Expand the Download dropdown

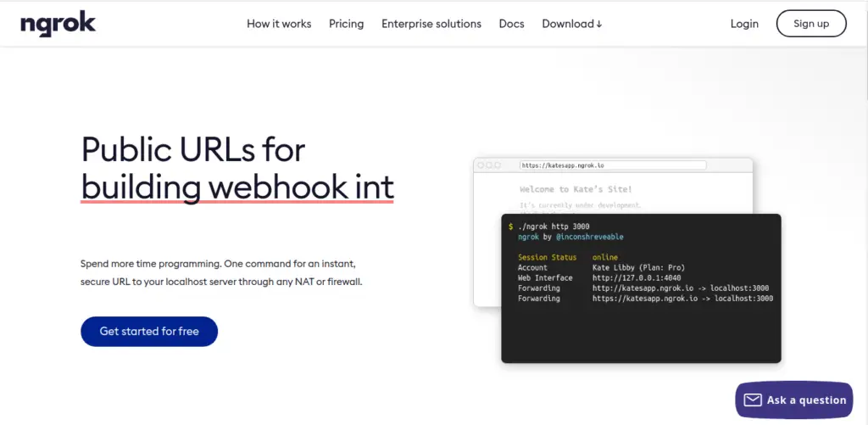[572, 24]
